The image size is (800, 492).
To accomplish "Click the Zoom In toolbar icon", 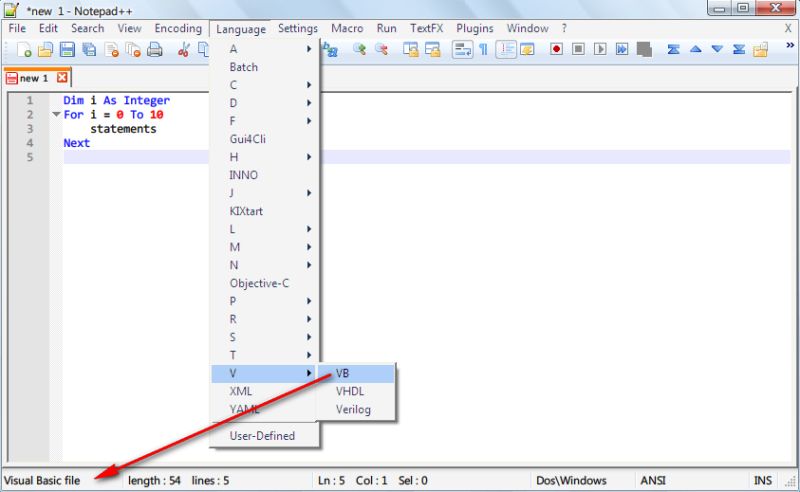I will [359, 50].
